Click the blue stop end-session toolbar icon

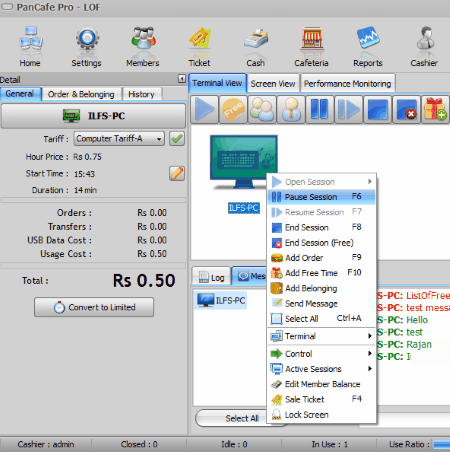coord(378,109)
